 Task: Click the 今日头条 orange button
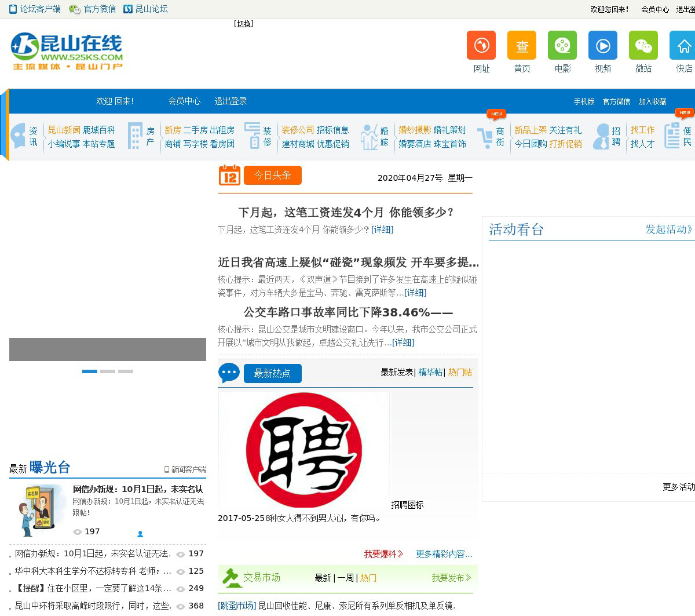point(272,175)
